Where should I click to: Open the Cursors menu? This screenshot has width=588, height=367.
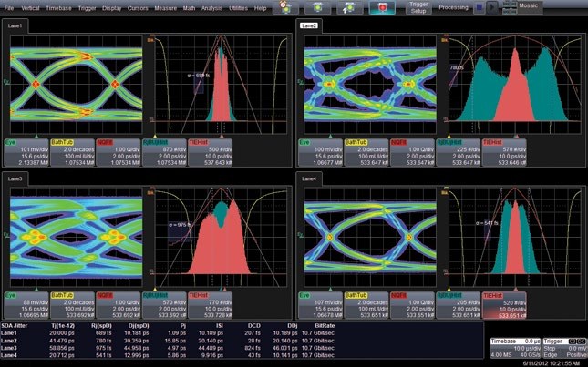[138, 8]
